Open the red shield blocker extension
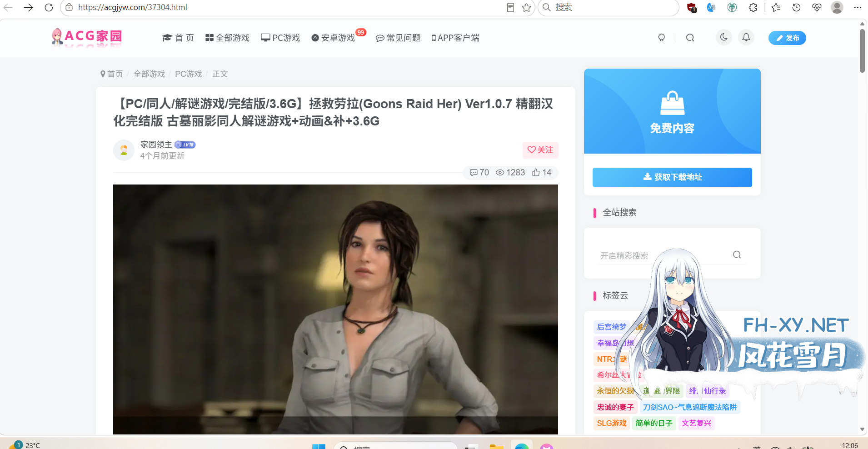868x449 pixels. [x=692, y=7]
